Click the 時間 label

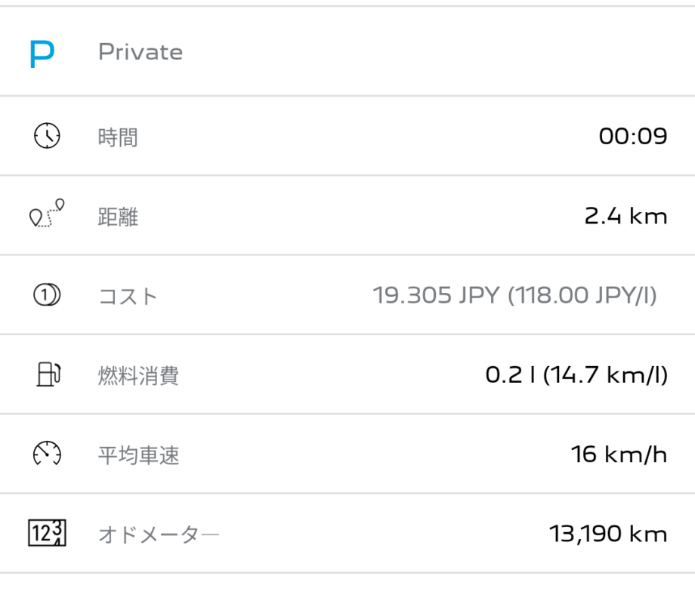[118, 138]
